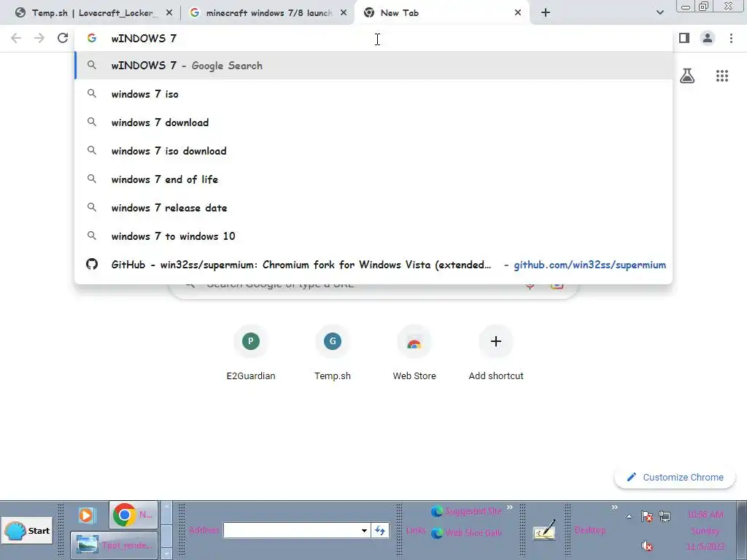Choose the 'windows 7 iso' suggestion
Viewport: 747px width, 560px height.
coord(373,94)
